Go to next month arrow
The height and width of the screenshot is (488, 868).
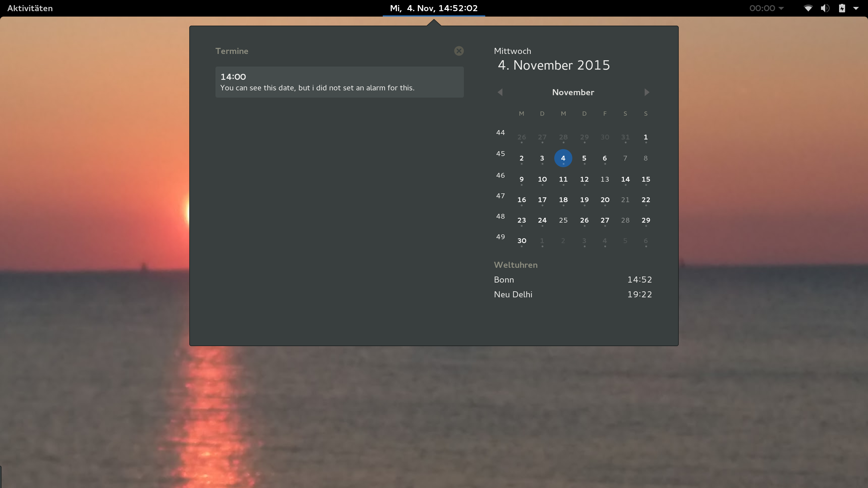point(646,92)
